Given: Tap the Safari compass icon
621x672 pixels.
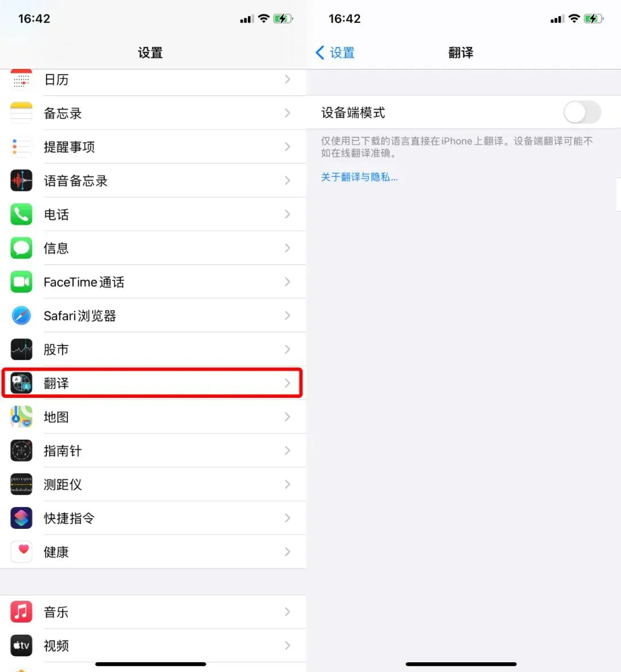Looking at the screenshot, I should click(21, 316).
